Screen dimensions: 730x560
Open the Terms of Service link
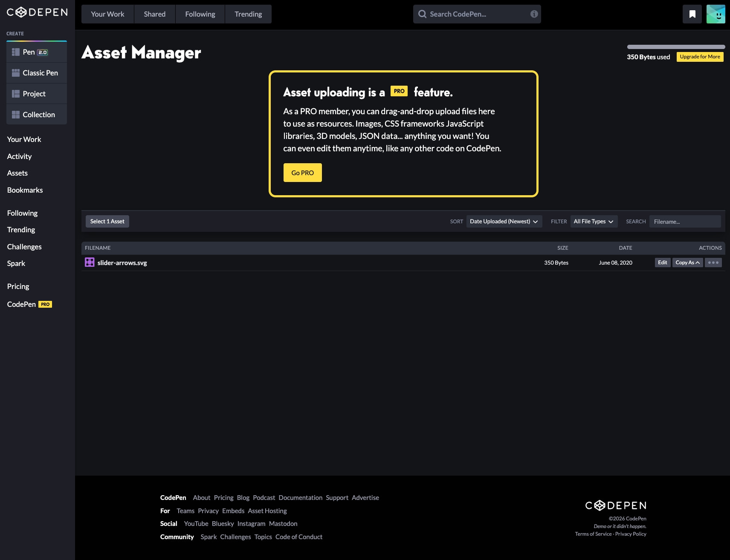pyautogui.click(x=593, y=534)
